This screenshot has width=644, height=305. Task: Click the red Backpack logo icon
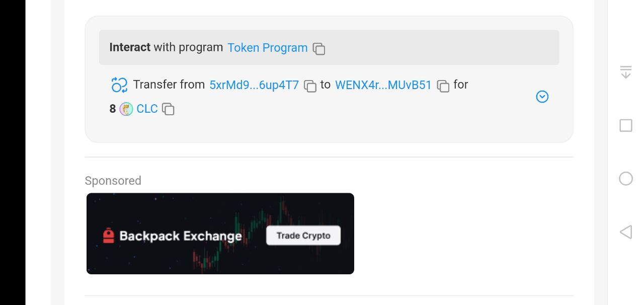coord(109,236)
